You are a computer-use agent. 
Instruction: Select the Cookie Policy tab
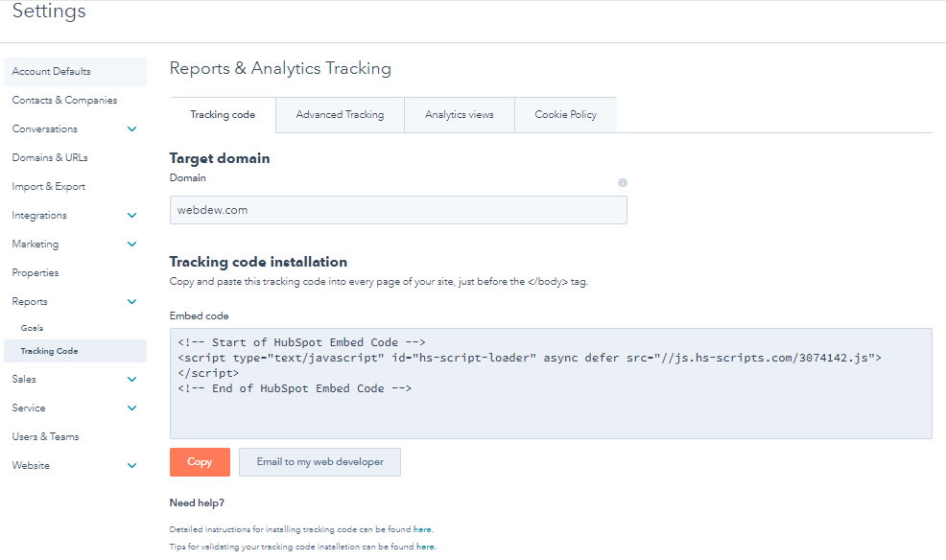(566, 114)
